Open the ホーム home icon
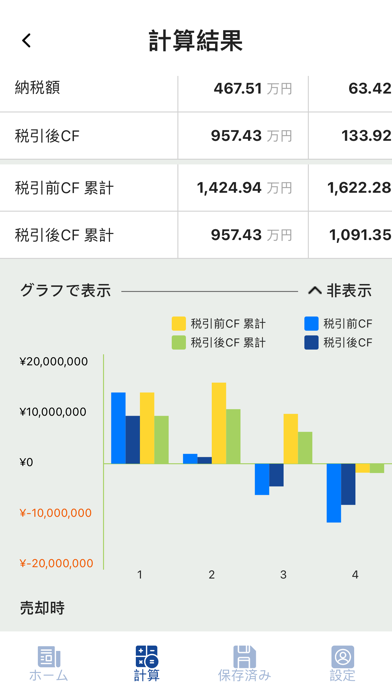Screen dimensions: 392x696 48,656
